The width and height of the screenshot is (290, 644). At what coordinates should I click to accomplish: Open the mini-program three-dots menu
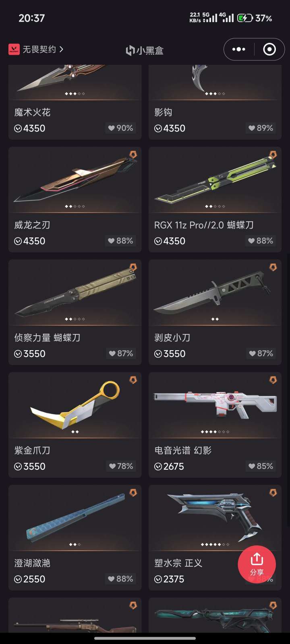point(238,50)
